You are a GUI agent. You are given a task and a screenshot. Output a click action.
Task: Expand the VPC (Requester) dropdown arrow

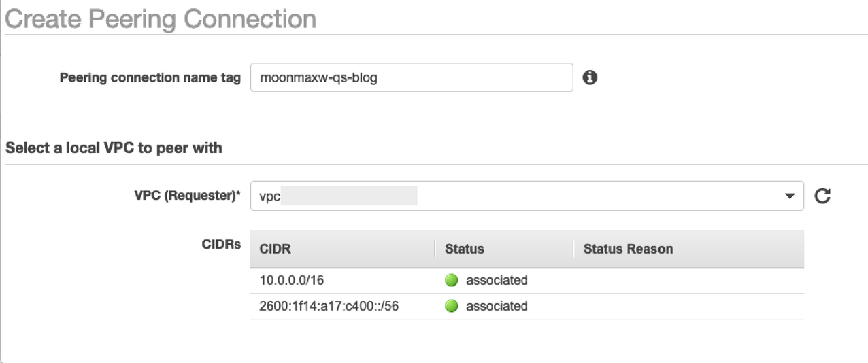(789, 196)
